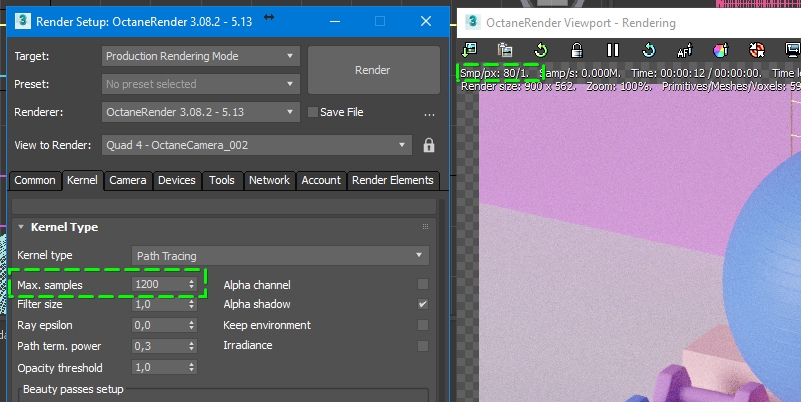Open the Kernel type Path Tracing dropdown
Screen dimensions: 801x402
tap(280, 255)
